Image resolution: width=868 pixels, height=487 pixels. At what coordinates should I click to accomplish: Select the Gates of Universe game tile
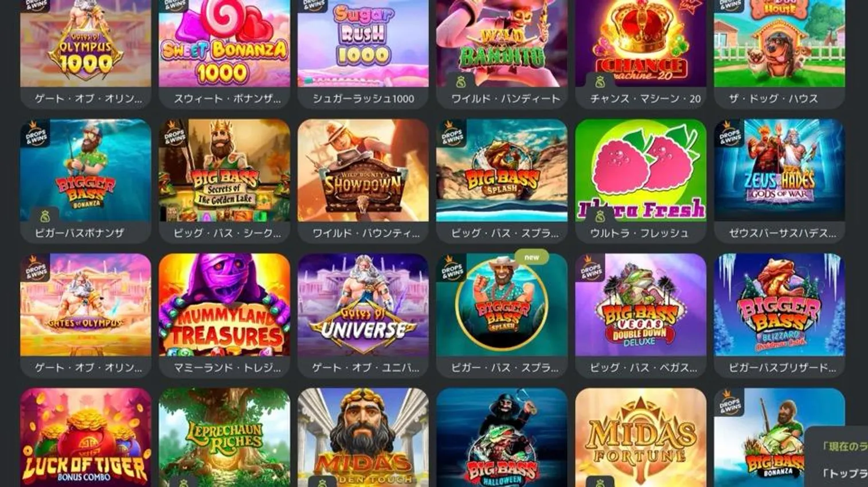click(363, 305)
